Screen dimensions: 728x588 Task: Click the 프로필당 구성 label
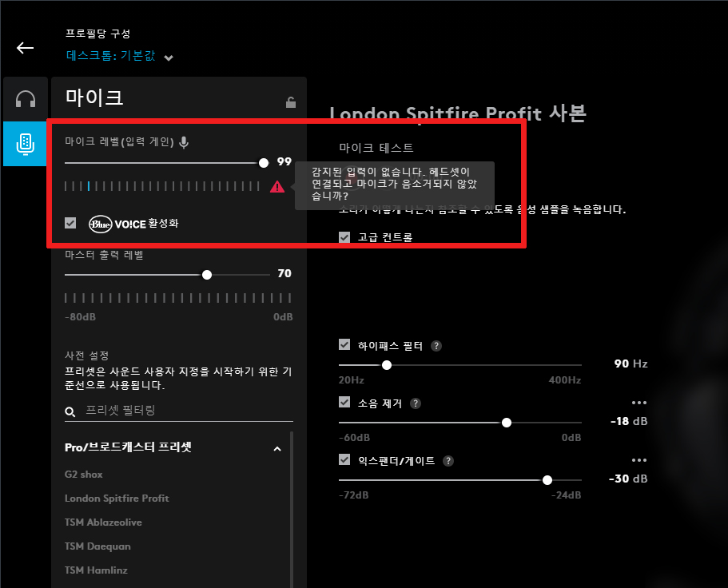pyautogui.click(x=98, y=34)
